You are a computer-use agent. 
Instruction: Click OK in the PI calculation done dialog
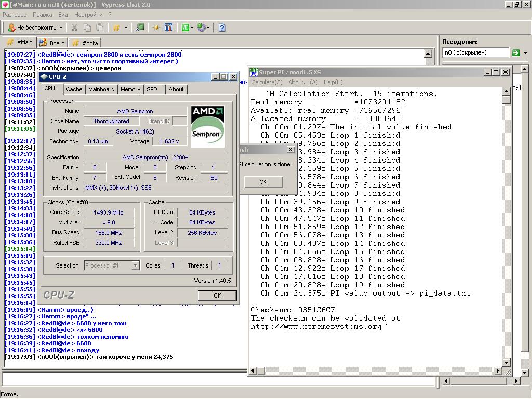[263, 182]
